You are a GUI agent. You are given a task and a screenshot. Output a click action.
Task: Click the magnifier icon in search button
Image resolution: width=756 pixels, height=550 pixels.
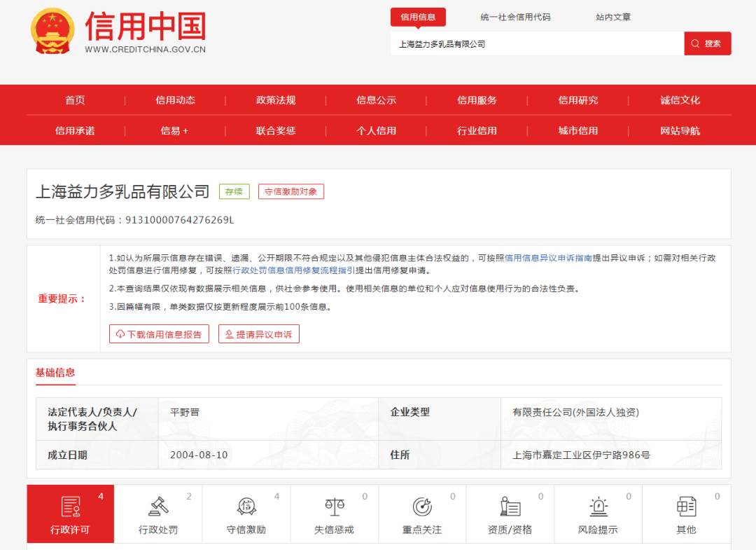click(x=695, y=43)
